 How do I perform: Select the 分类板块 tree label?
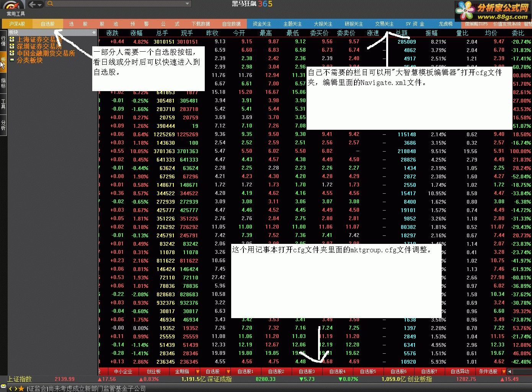29,60
